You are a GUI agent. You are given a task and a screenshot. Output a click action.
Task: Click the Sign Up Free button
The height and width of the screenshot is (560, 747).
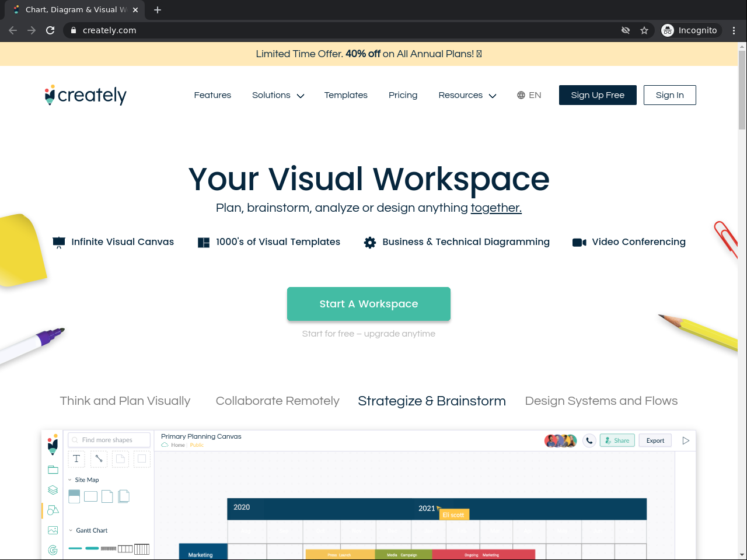point(598,95)
